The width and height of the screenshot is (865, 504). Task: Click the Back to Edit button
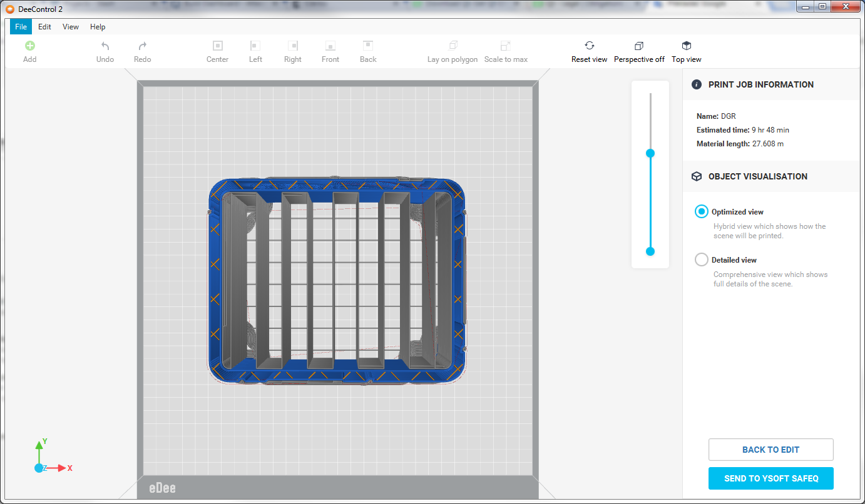[770, 450]
